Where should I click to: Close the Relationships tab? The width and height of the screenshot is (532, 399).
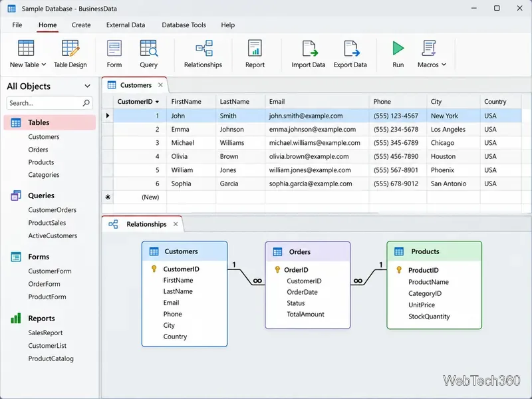click(x=176, y=224)
